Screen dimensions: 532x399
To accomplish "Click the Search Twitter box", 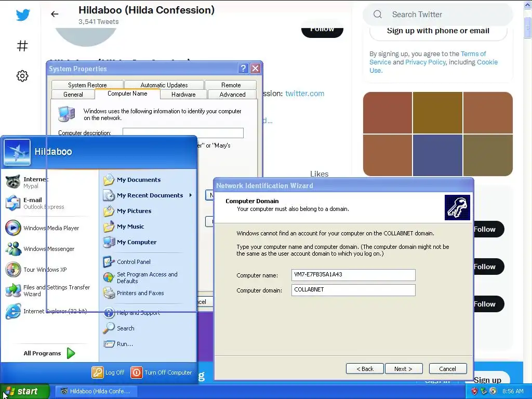I will [x=437, y=14].
